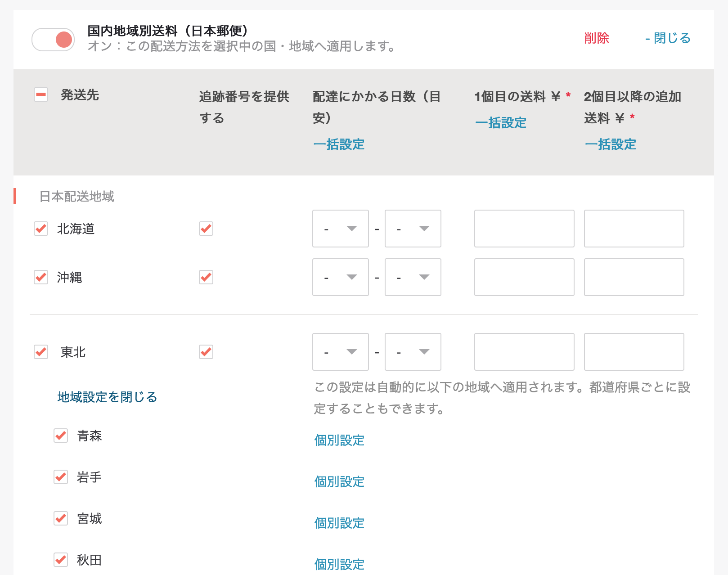Viewport: 728px width, 575px height.
Task: Open 個別設定 for 岩手
Action: click(339, 481)
